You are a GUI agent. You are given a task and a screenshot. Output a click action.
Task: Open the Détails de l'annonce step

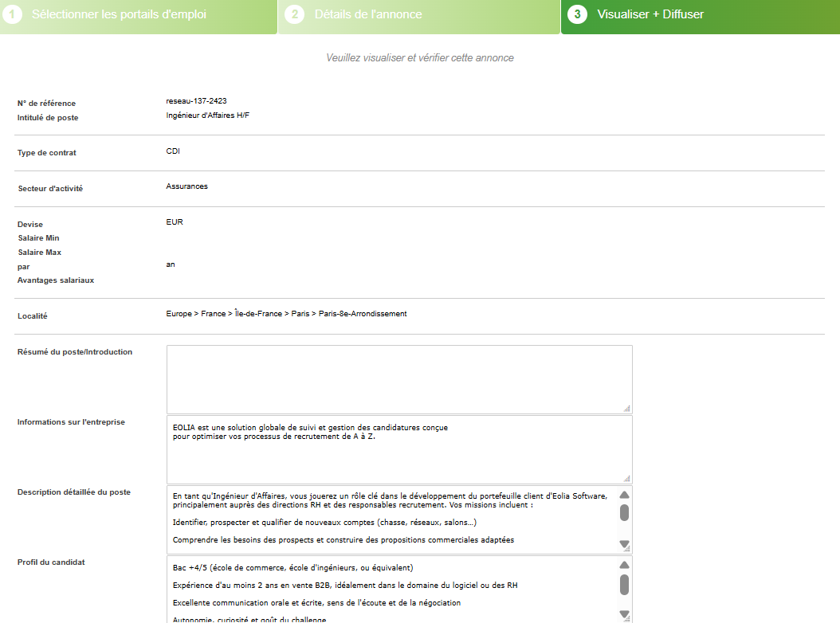pos(368,14)
